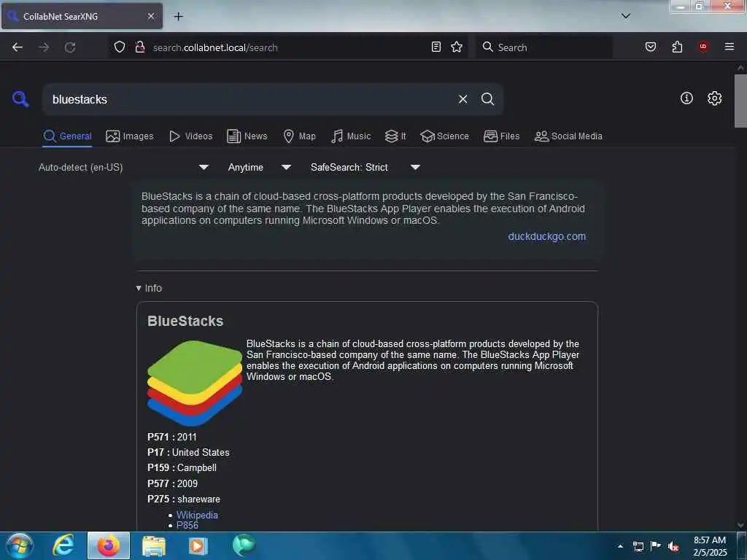Show hidden system tray icons
This screenshot has height=560, width=747.
pyautogui.click(x=620, y=546)
